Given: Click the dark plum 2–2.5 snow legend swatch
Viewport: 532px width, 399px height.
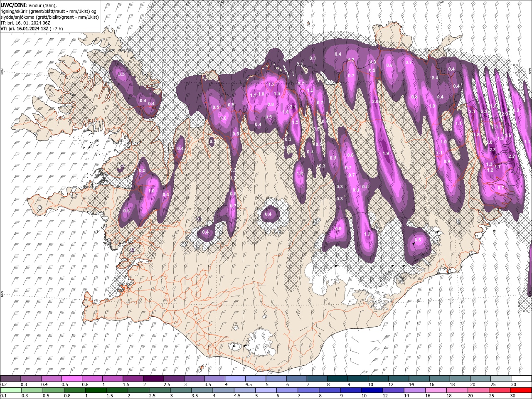Looking at the screenshot, I should click(153, 379).
